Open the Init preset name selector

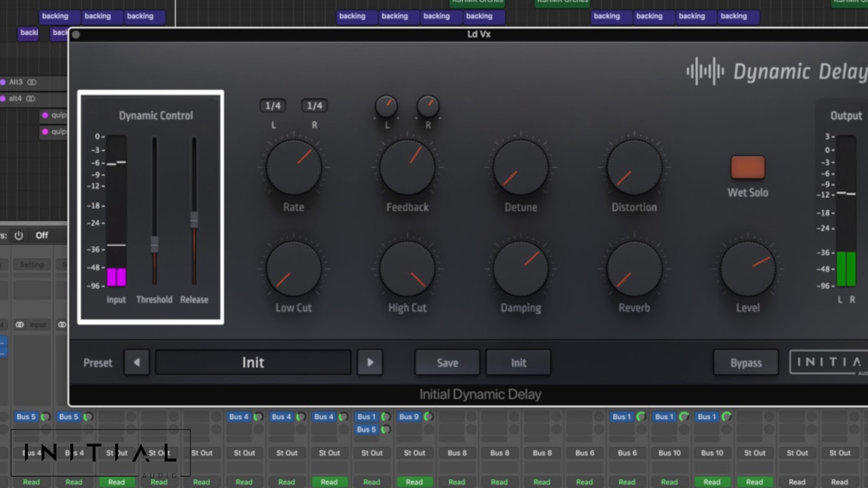tap(253, 363)
